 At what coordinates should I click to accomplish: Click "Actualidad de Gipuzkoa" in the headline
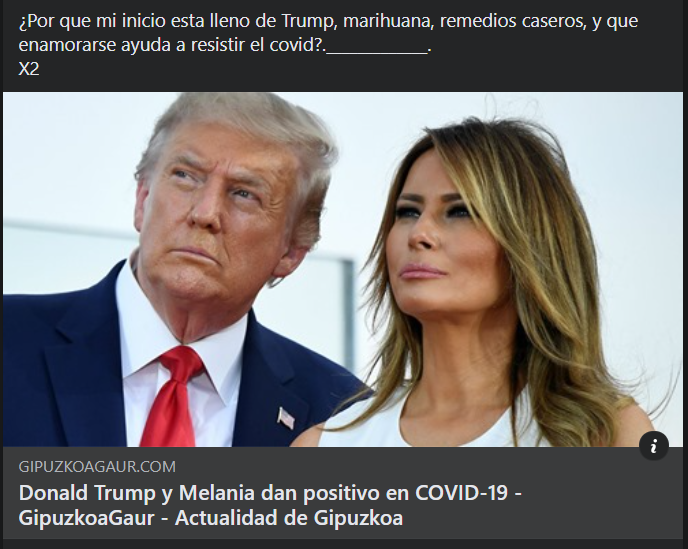[289, 518]
